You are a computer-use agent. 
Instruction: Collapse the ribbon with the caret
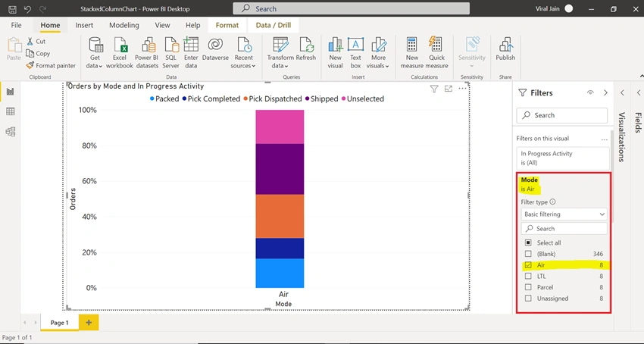point(641,76)
